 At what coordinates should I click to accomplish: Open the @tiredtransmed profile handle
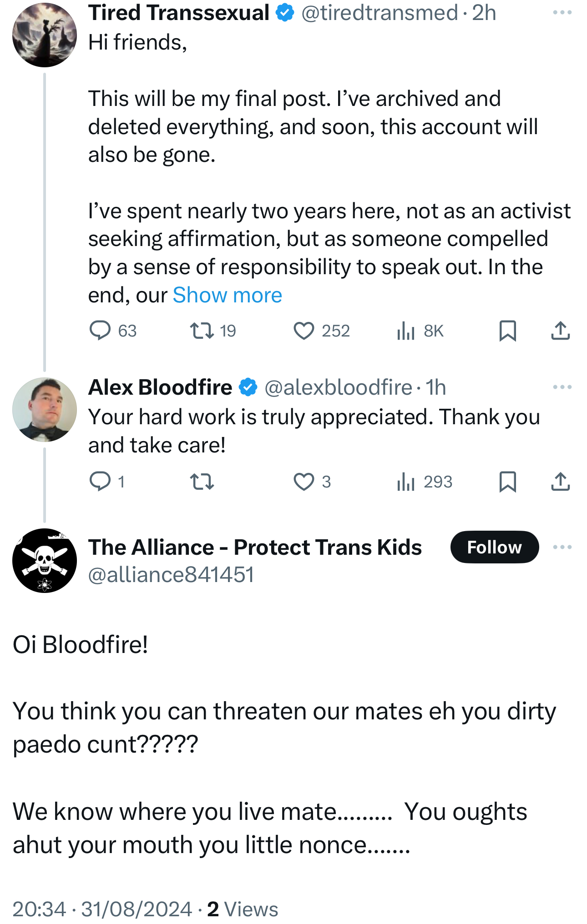(x=380, y=13)
